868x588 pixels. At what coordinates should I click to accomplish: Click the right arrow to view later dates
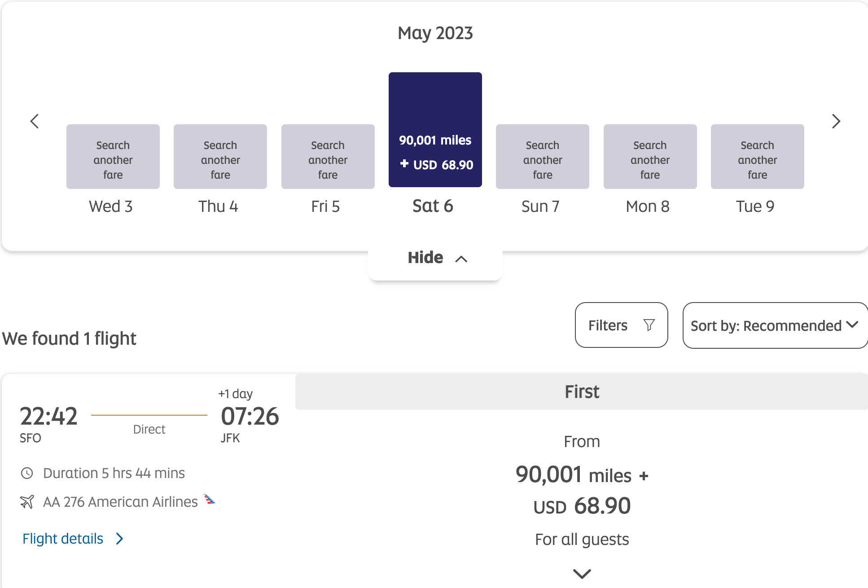click(835, 121)
